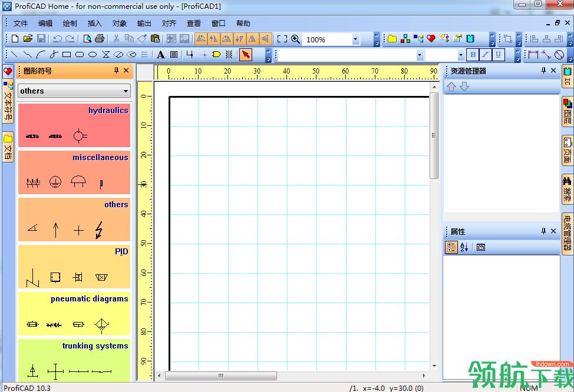Toggle the last orange flip triangle button
574x392 pixels.
point(265,39)
